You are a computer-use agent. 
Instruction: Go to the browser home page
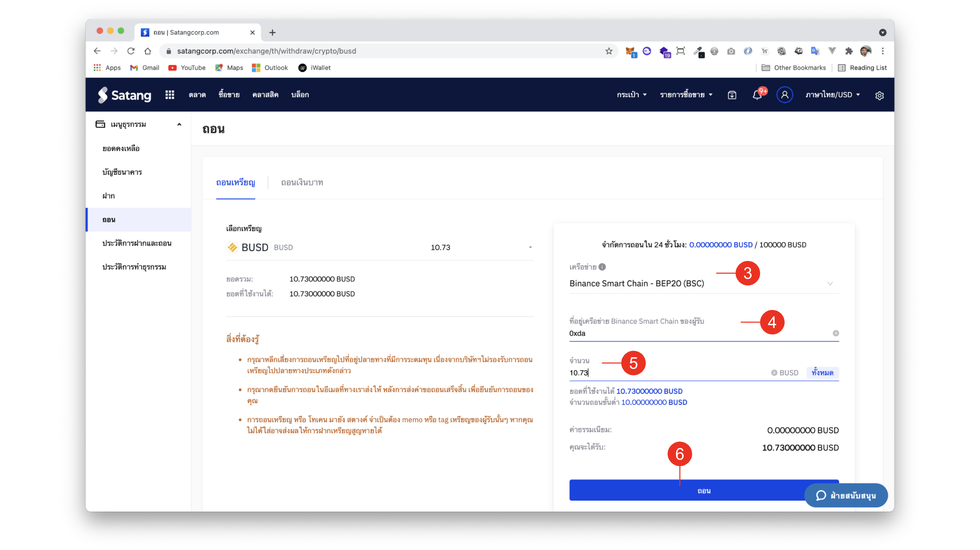click(148, 51)
